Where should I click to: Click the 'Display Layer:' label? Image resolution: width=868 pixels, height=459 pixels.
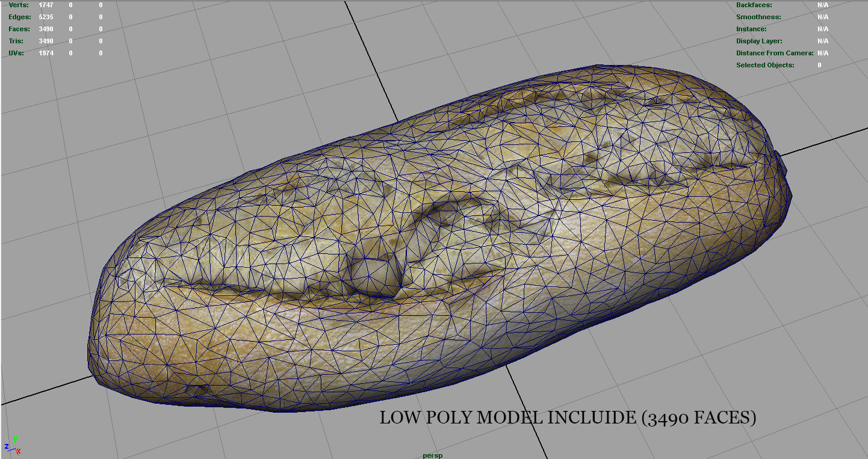759,41
